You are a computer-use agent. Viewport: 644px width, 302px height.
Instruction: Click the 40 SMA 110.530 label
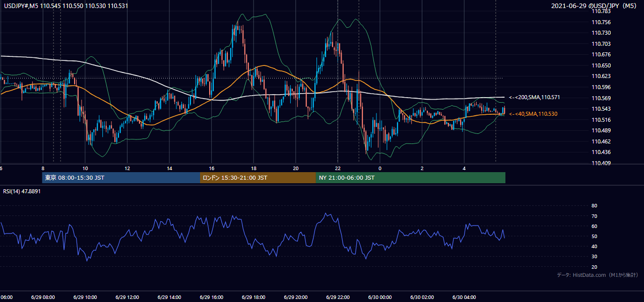click(x=533, y=114)
